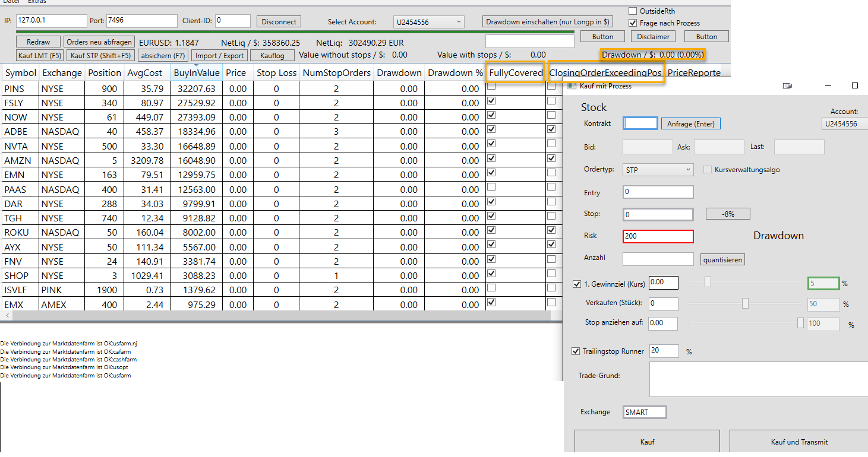Focus the Kontrakt input field
Screen dimensions: 868x457
(x=640, y=123)
